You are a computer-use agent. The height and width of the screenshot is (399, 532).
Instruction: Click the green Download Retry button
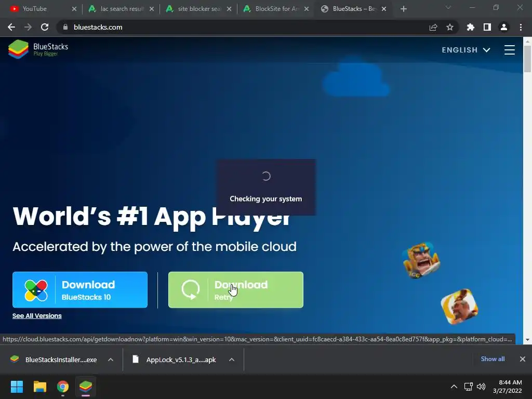(x=236, y=290)
